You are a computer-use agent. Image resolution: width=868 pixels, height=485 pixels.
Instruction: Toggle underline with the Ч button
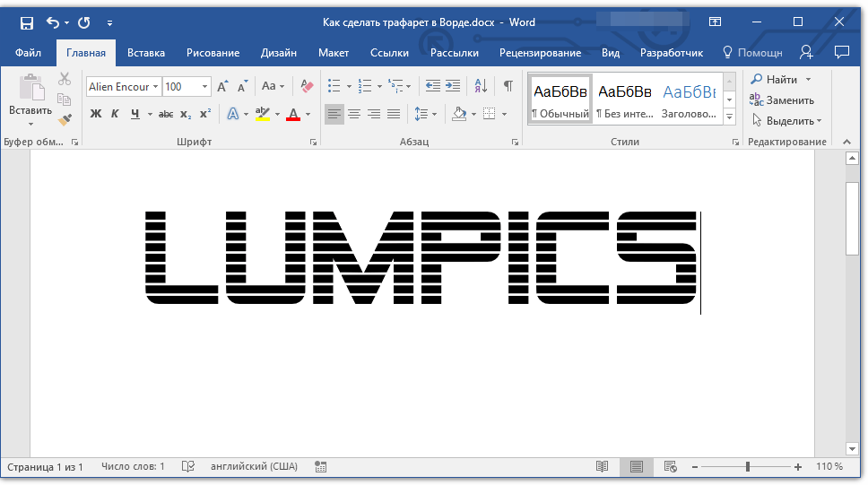coord(135,114)
